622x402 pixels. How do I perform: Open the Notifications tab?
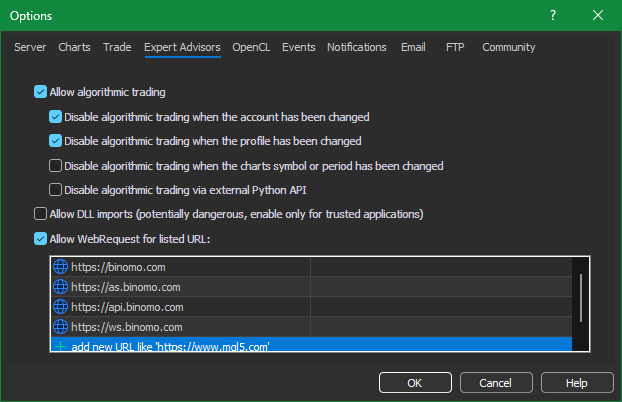pyautogui.click(x=356, y=47)
